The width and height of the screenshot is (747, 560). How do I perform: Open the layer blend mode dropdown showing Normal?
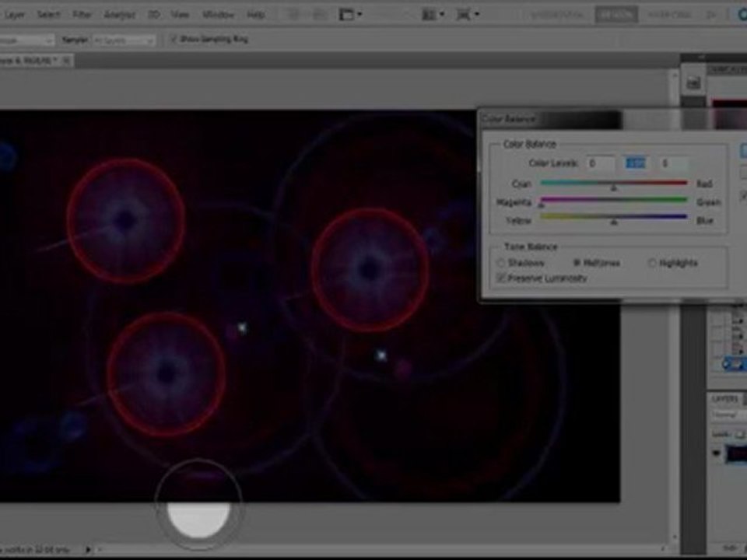(729, 415)
